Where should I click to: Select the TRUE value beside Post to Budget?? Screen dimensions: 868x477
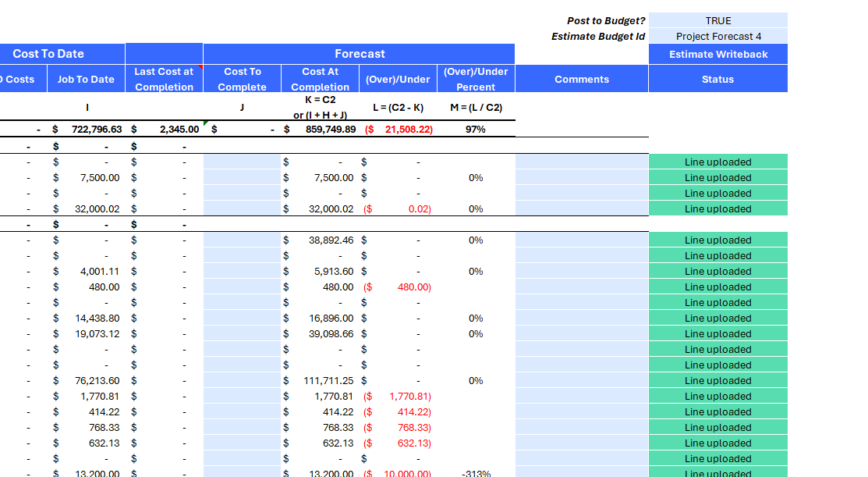pos(717,21)
